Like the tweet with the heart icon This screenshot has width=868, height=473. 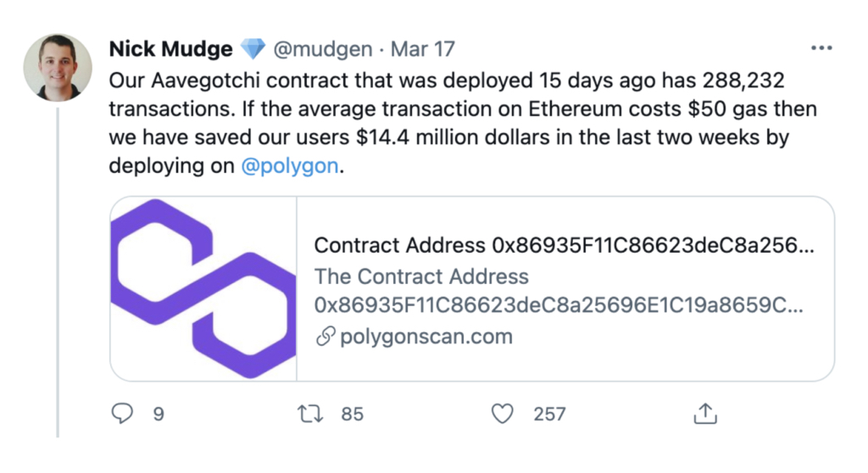click(x=503, y=413)
